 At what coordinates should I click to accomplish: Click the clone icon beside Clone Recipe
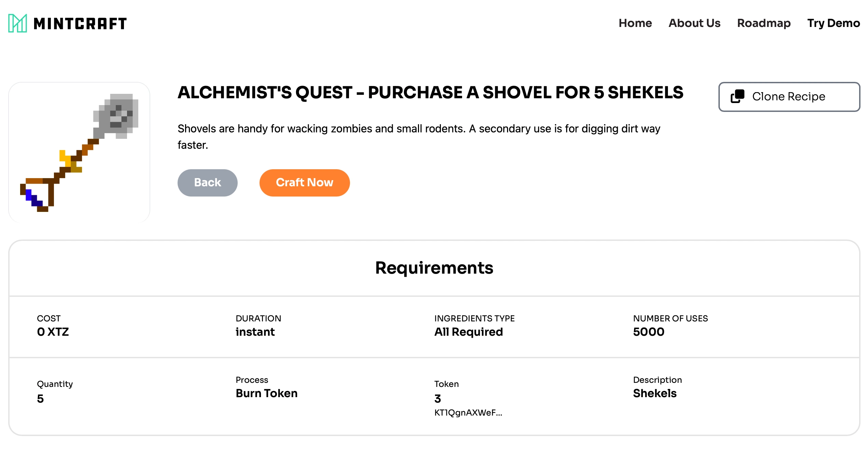[x=737, y=97]
